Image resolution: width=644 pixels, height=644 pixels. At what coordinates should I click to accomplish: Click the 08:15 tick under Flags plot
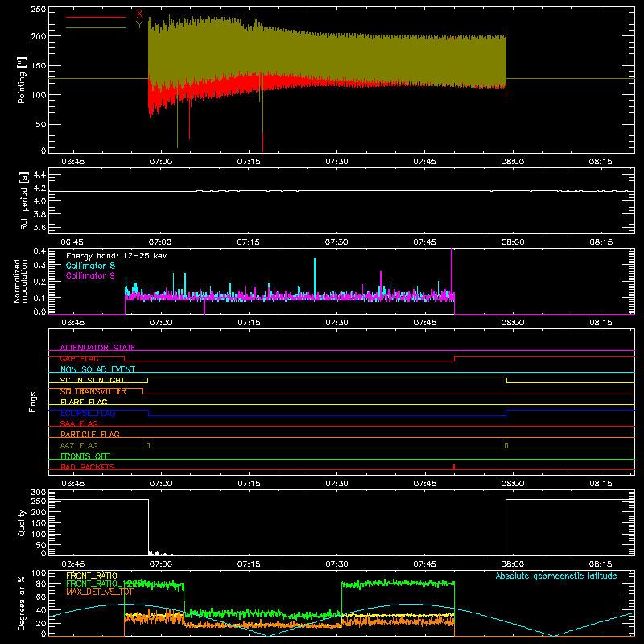[x=601, y=484]
